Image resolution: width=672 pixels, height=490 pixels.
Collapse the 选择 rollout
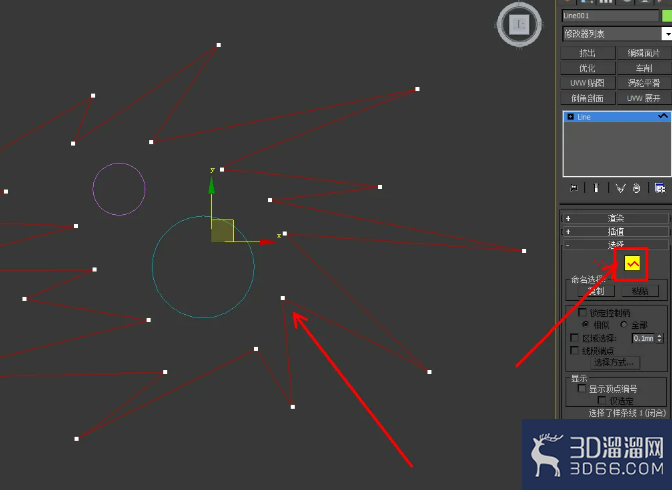coord(615,245)
